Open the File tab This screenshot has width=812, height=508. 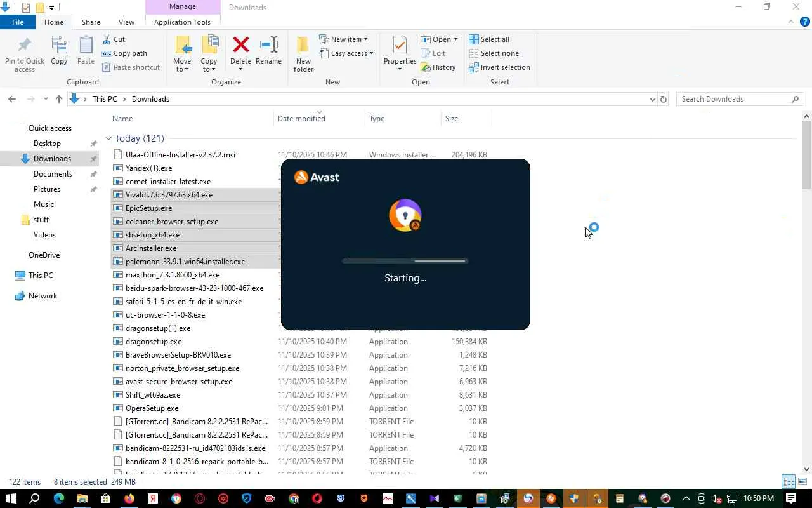point(18,22)
